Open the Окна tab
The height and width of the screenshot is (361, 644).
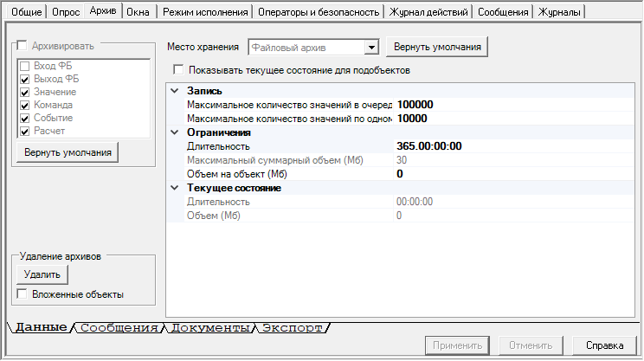[138, 12]
